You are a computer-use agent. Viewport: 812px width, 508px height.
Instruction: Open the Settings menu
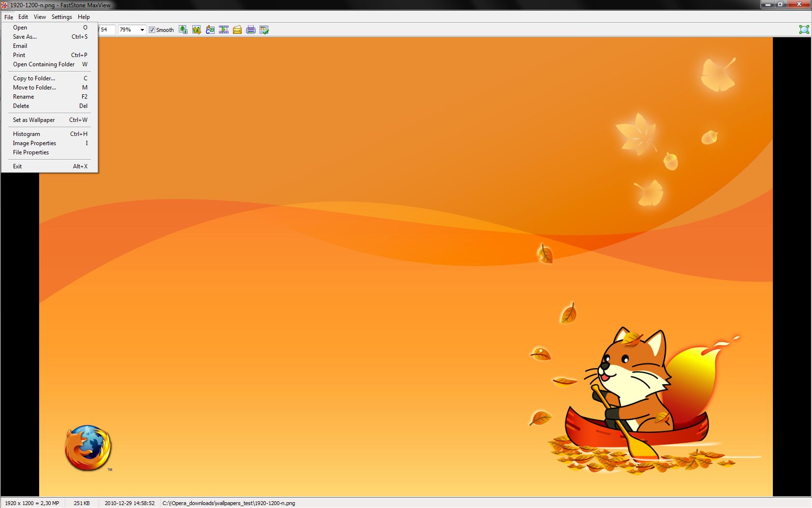(62, 17)
